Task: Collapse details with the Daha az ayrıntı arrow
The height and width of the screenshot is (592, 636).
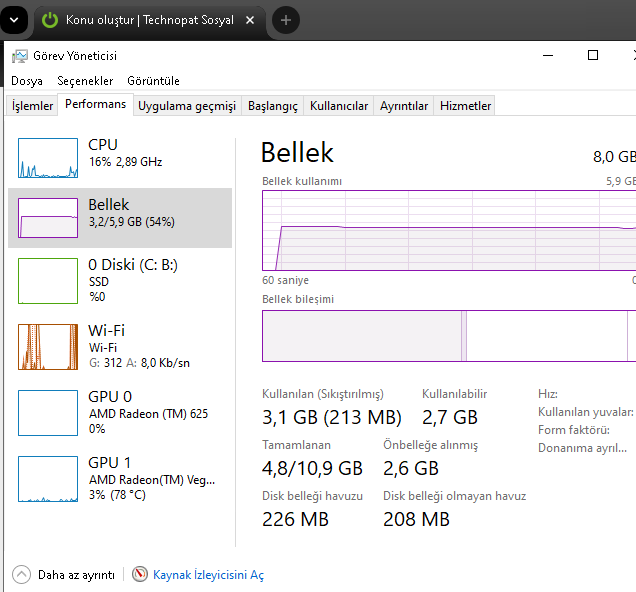Action: (x=21, y=575)
